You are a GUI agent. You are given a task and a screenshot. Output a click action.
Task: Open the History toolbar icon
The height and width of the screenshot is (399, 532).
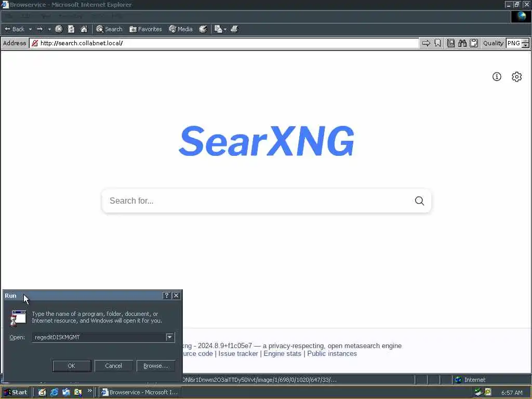[x=203, y=29]
